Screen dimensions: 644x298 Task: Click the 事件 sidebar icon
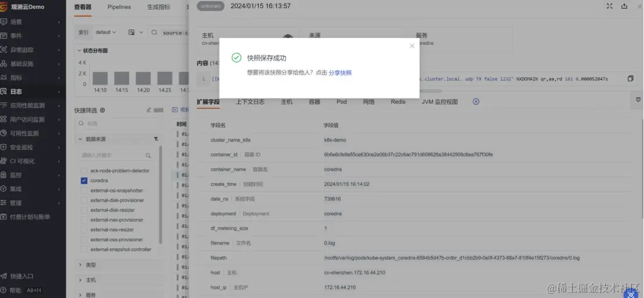[x=3, y=36]
